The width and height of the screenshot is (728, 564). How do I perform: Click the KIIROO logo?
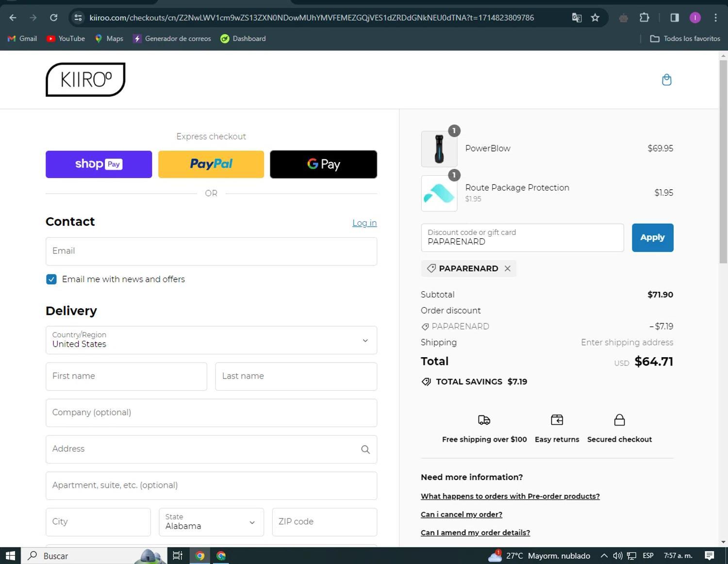click(85, 80)
